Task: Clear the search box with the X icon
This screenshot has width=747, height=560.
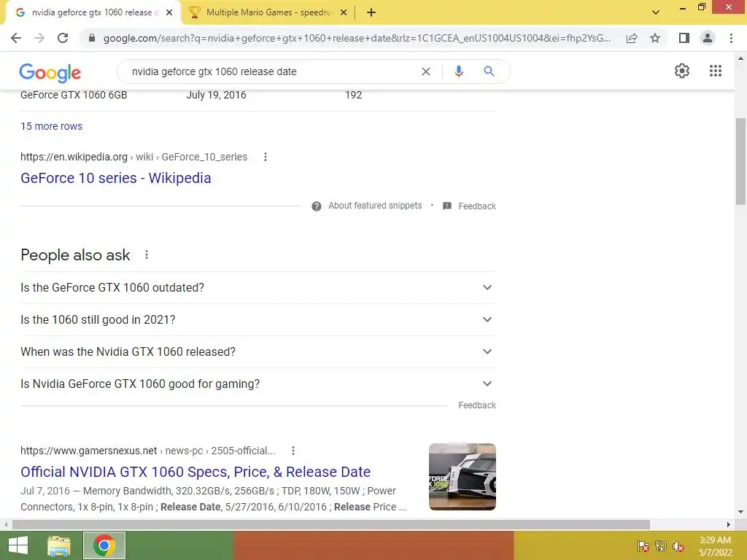Action: [x=426, y=71]
